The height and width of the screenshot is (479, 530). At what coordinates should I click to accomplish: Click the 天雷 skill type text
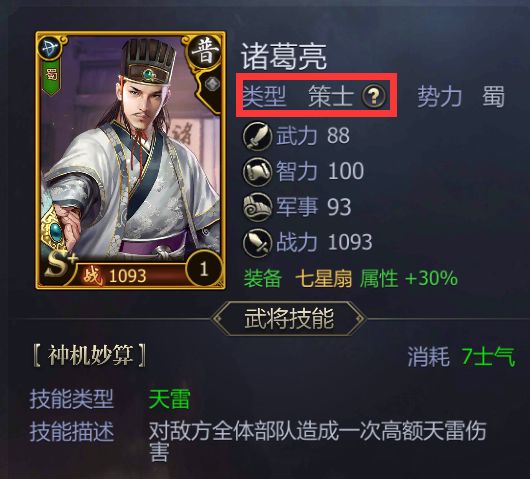coord(169,399)
